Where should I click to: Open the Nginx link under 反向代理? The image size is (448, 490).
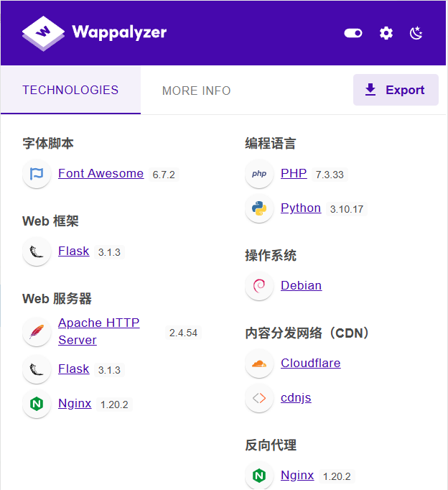coord(297,475)
